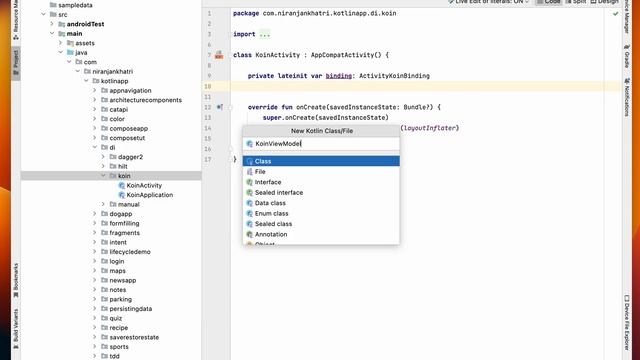Select the persistingdata package

point(131,309)
